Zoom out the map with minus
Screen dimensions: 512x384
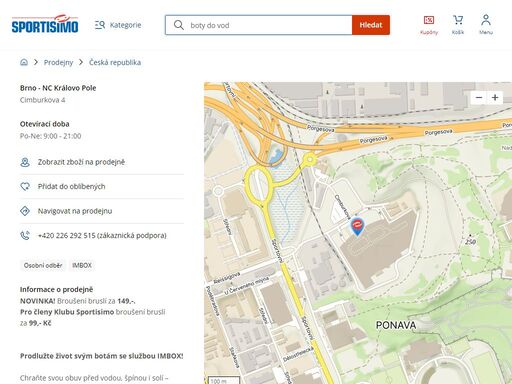(479, 98)
